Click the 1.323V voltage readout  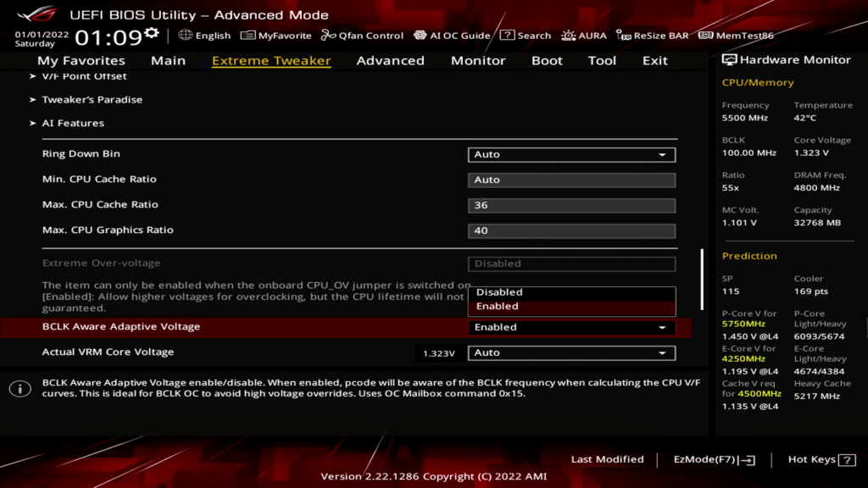[x=438, y=353]
